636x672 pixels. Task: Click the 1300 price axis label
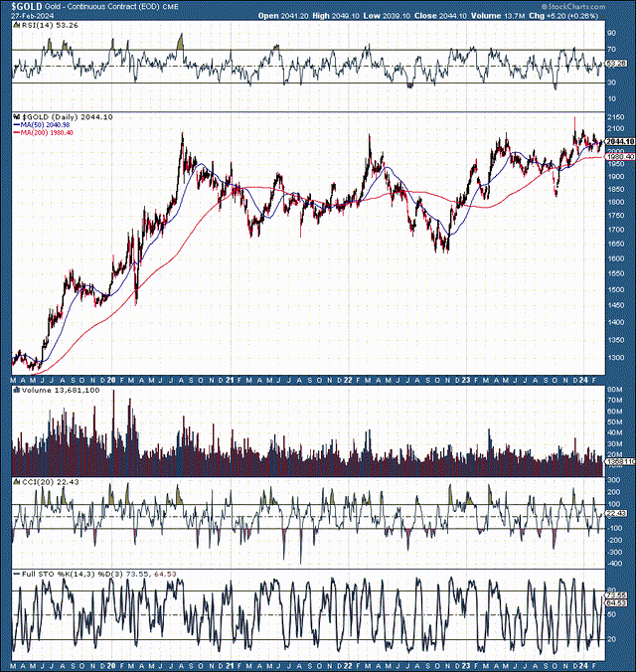[615, 358]
